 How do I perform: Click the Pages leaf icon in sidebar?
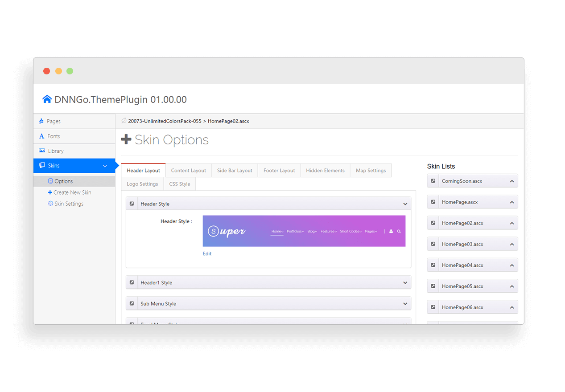coord(41,121)
